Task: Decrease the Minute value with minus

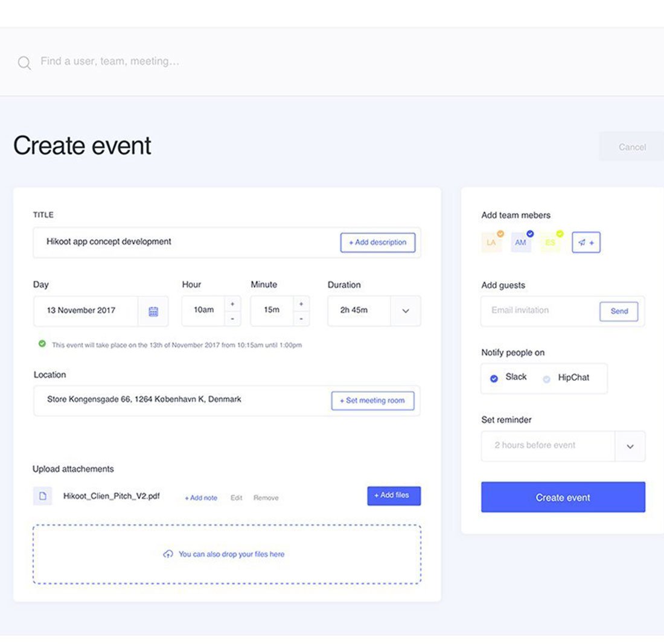Action: [301, 319]
